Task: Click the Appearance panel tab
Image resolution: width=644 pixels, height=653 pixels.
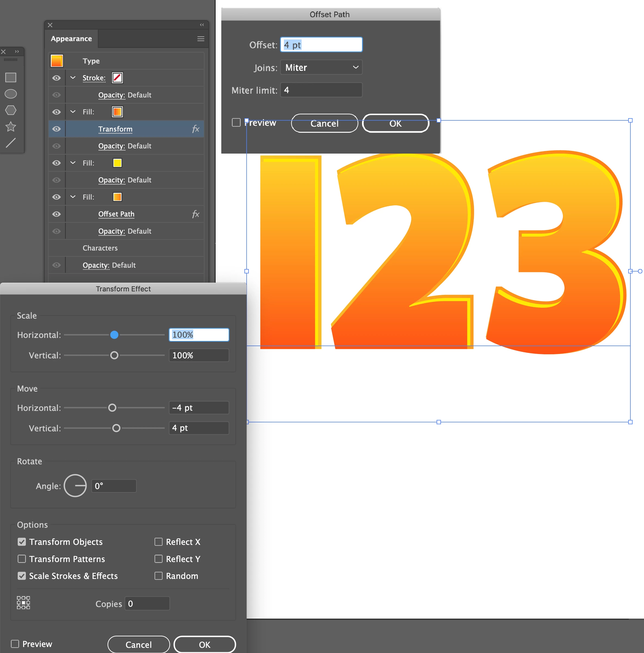Action: click(71, 39)
